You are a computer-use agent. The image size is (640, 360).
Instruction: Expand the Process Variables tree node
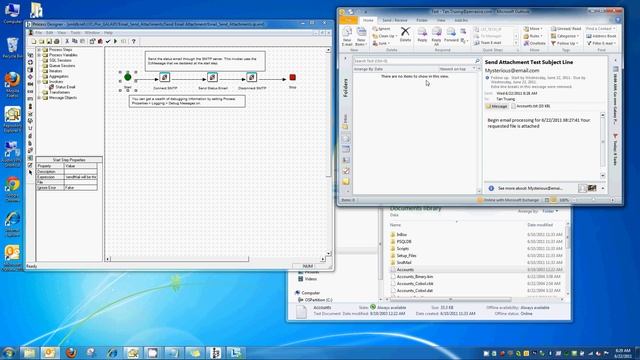pos(39,55)
